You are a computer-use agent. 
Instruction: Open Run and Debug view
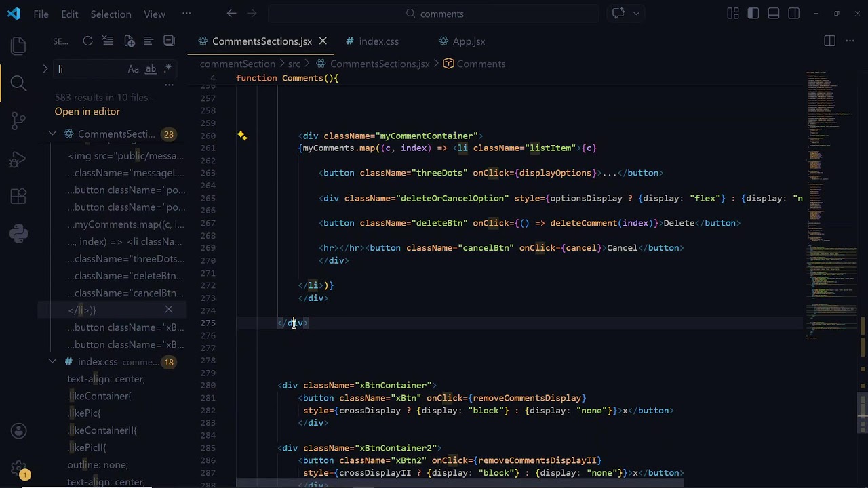pyautogui.click(x=18, y=159)
